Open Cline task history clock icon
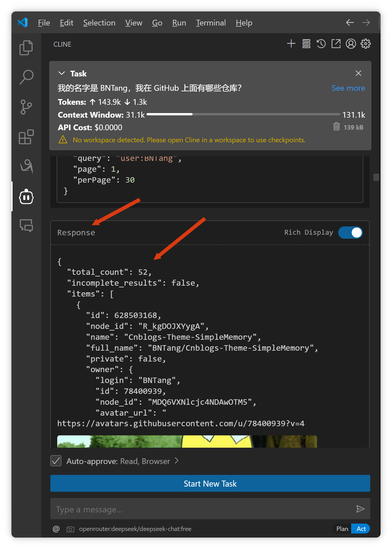Viewport: 392px width, 549px height. click(x=321, y=44)
